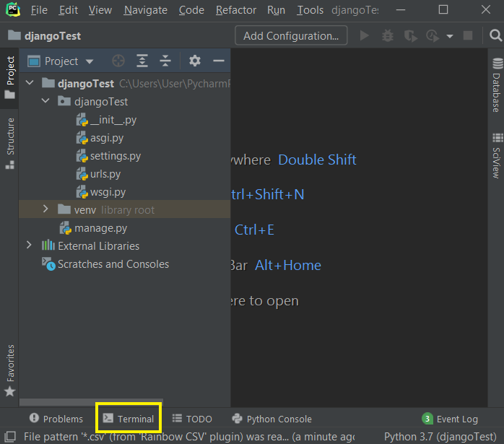
Task: Click the djangoTest breadcrumb folder
Action: (45, 35)
